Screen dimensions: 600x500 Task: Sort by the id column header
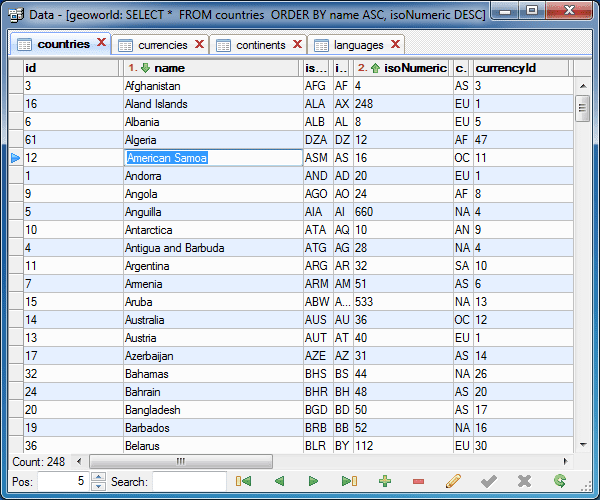71,68
